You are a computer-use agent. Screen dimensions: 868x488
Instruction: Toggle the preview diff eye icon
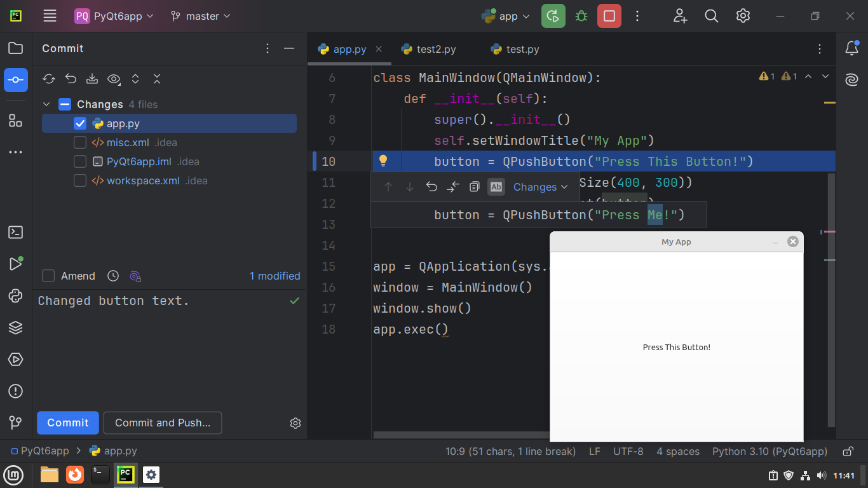tap(114, 79)
